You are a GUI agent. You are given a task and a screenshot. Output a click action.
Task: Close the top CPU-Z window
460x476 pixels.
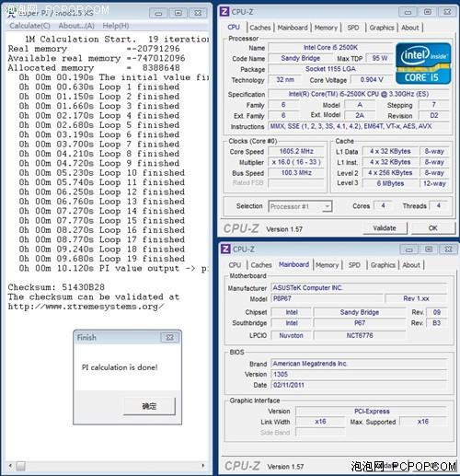point(447,12)
